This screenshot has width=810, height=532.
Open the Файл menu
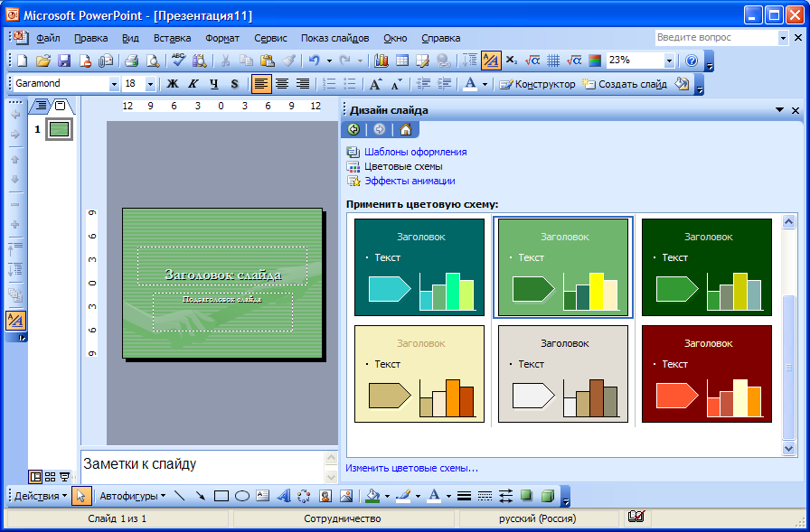[49, 38]
